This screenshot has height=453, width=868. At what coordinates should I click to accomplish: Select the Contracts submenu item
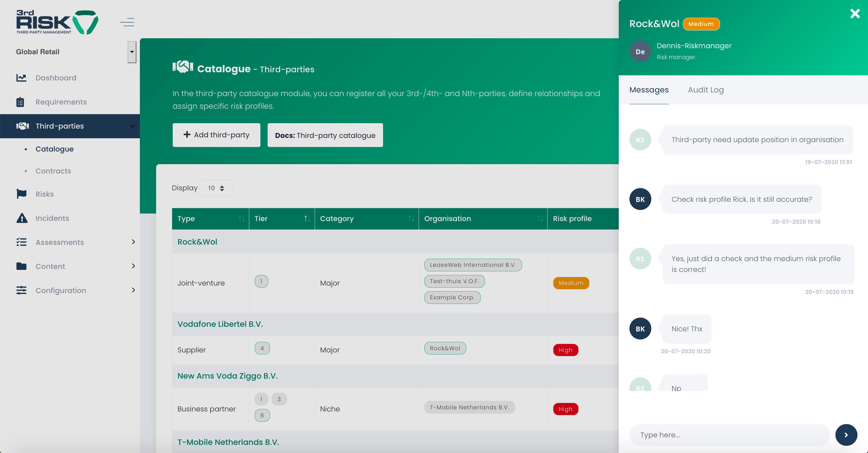(53, 171)
